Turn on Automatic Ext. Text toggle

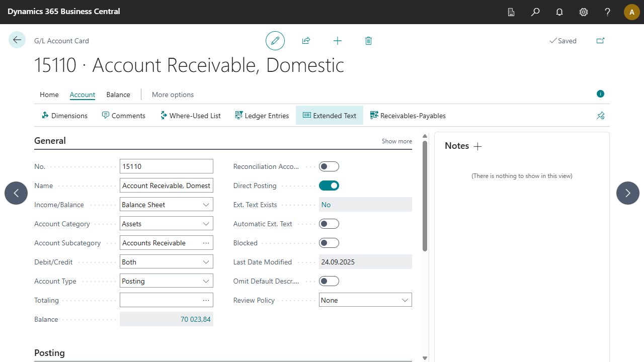(x=329, y=224)
